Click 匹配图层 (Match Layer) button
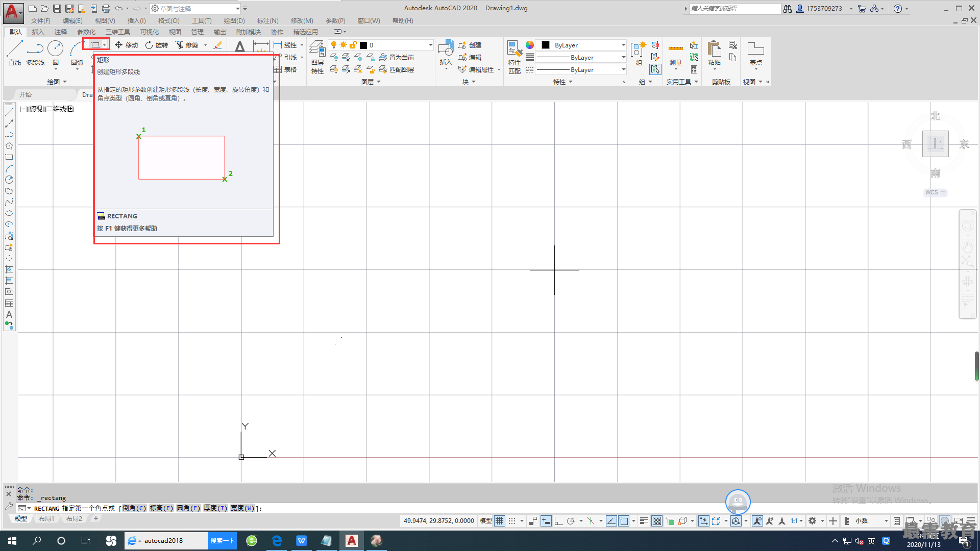This screenshot has width=980, height=551. click(397, 69)
